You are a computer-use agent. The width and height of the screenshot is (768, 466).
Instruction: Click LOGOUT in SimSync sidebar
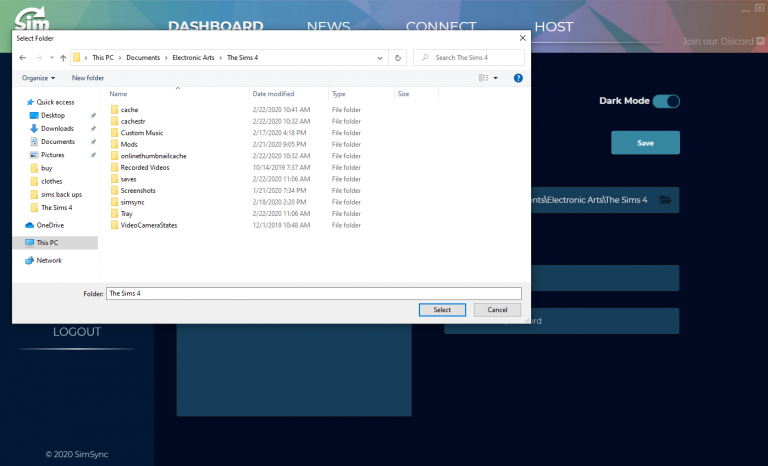(77, 332)
